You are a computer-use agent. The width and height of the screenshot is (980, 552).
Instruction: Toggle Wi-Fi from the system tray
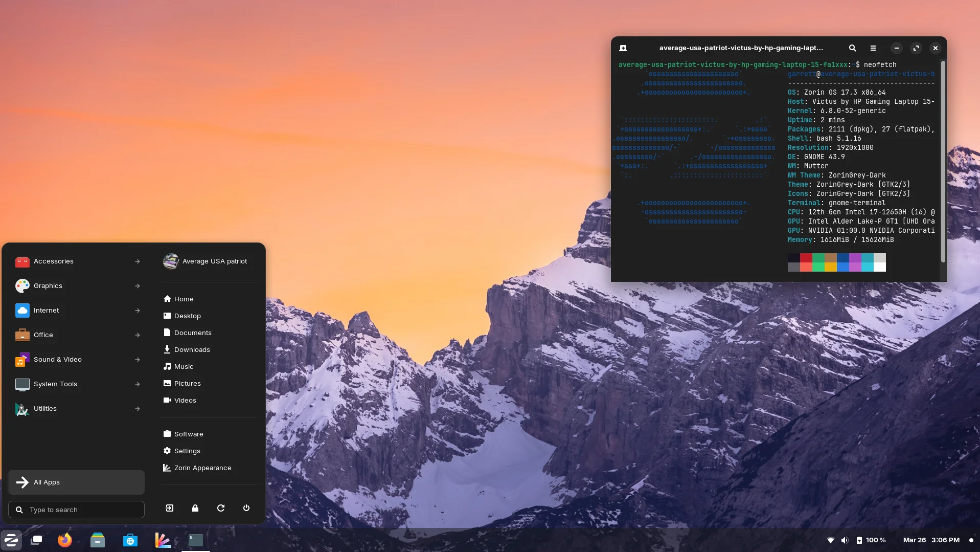831,540
